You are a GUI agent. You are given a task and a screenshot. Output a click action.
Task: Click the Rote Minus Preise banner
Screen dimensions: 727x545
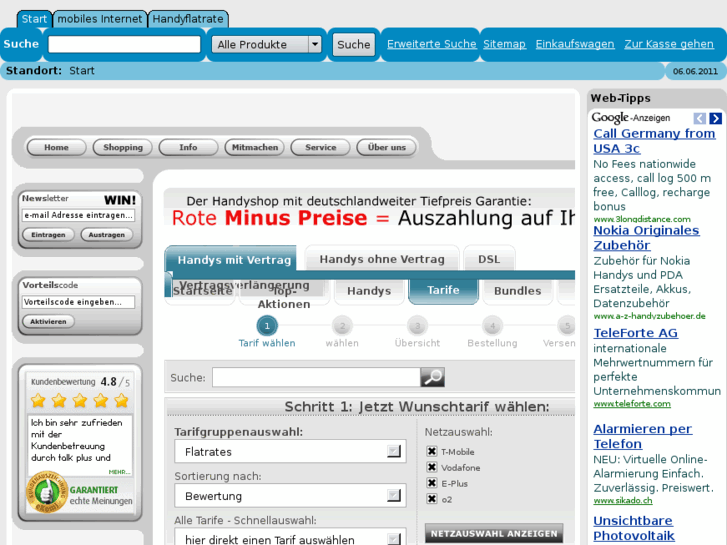coord(369,209)
